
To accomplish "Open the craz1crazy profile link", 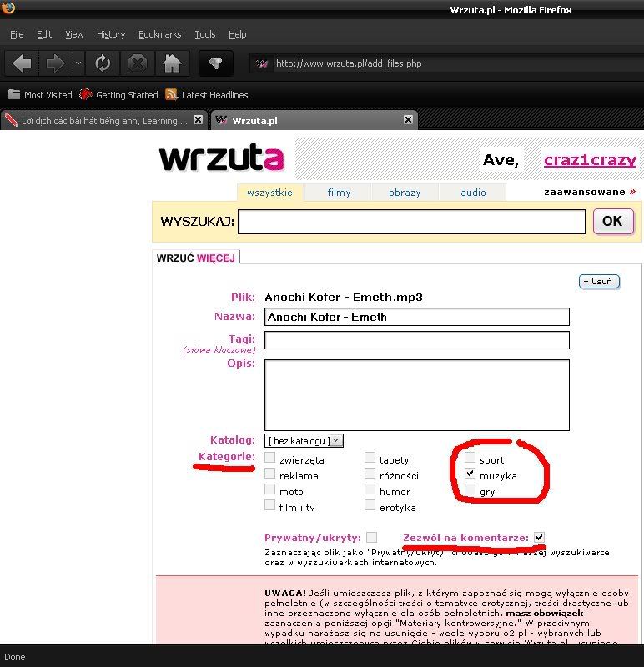I will (x=590, y=159).
